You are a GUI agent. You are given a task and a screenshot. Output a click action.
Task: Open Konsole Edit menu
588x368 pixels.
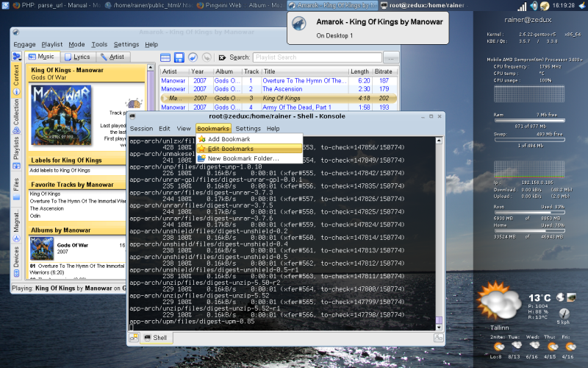[x=164, y=128]
